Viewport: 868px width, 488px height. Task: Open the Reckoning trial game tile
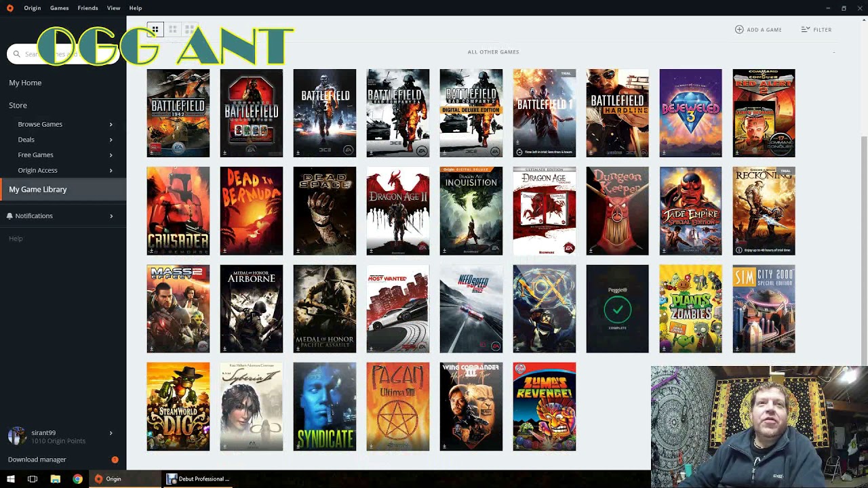[764, 211]
